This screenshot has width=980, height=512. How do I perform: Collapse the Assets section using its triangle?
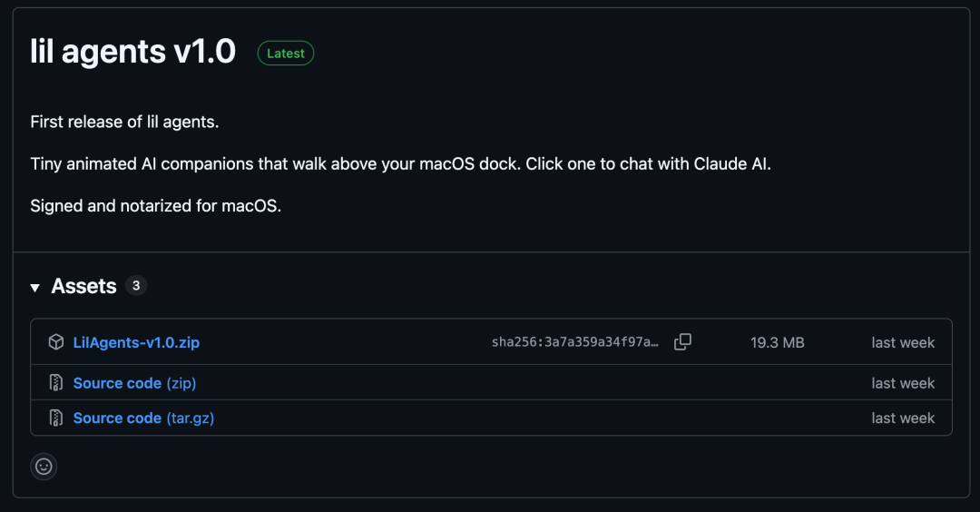coord(35,288)
